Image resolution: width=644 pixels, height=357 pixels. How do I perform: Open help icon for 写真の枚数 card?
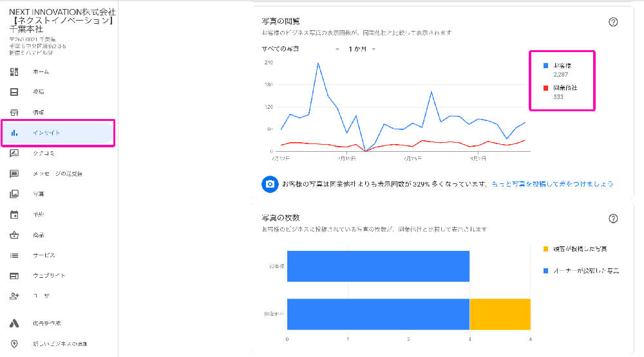(613, 219)
